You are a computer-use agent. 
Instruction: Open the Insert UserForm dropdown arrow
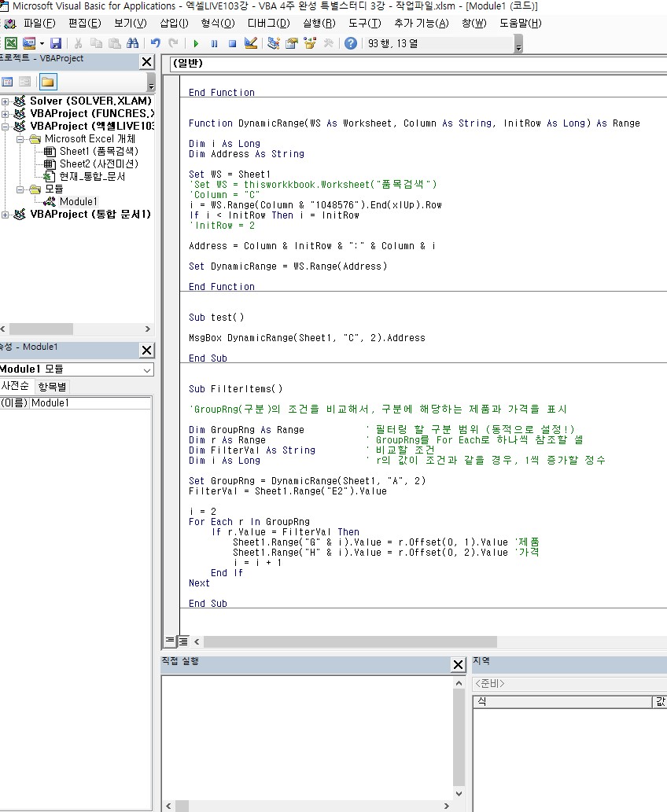42,43
